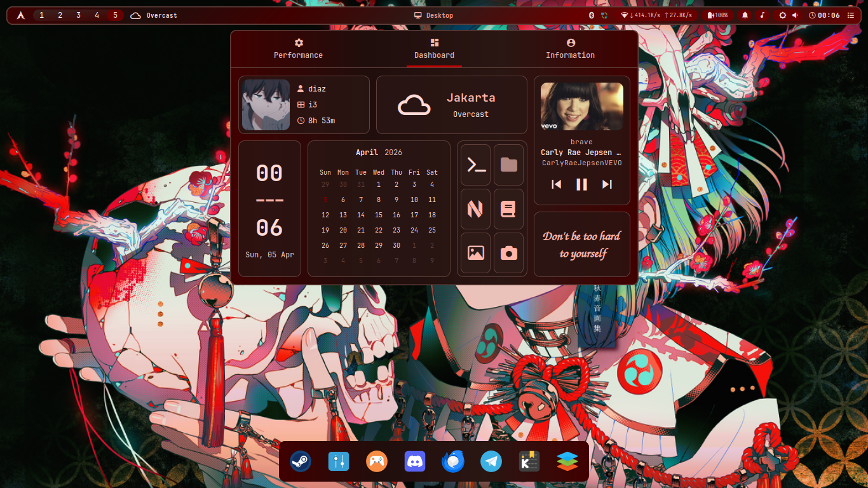Select April 15 in the calendar
The image size is (868, 488).
click(379, 215)
